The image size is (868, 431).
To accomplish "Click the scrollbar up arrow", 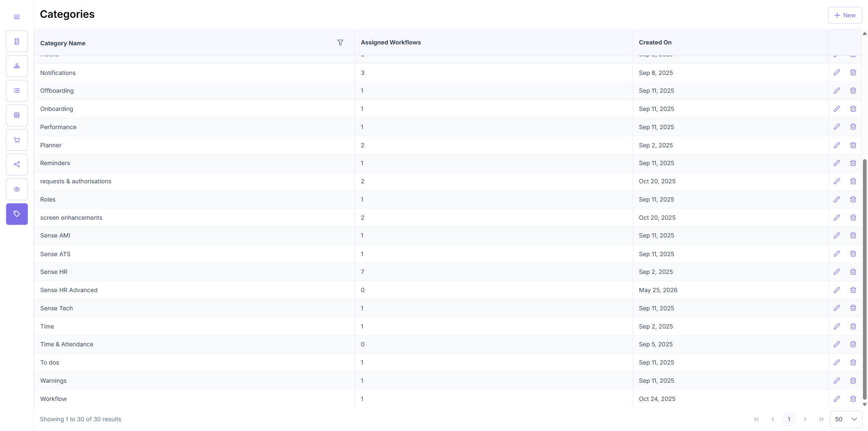I will click(865, 33).
